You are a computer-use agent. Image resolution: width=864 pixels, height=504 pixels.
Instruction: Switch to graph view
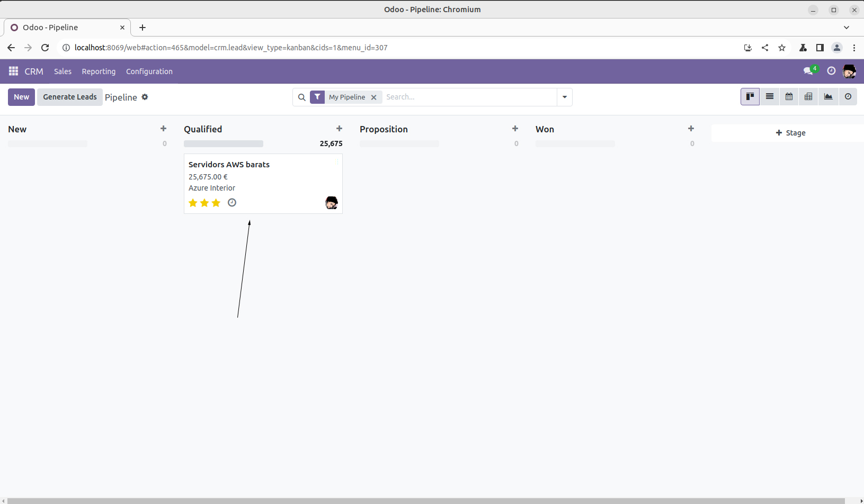[x=828, y=97]
